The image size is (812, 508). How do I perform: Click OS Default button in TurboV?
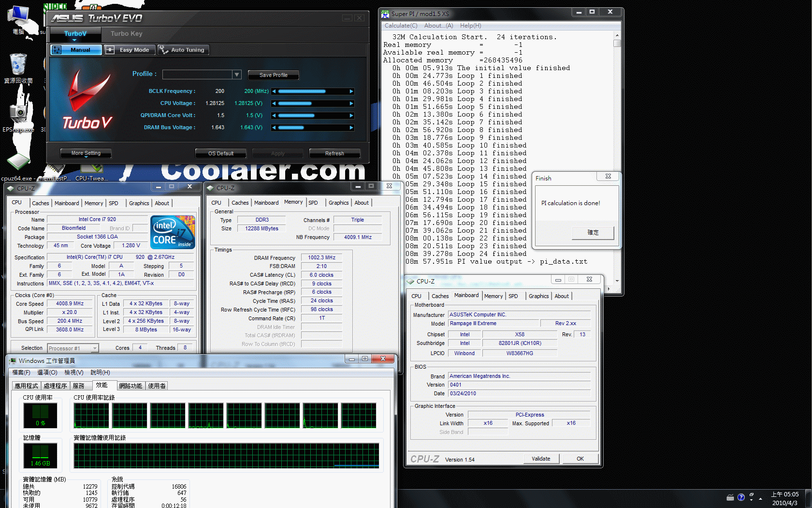click(x=221, y=154)
